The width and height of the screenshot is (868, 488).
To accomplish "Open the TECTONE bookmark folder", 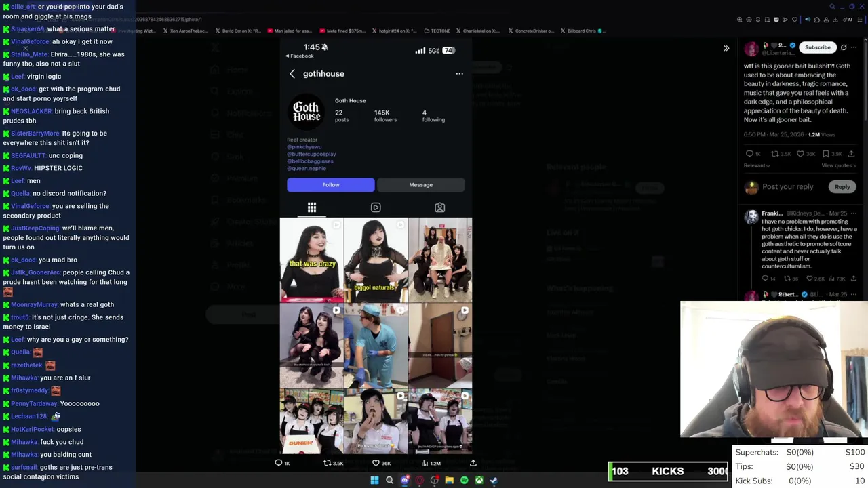I will click(x=437, y=30).
